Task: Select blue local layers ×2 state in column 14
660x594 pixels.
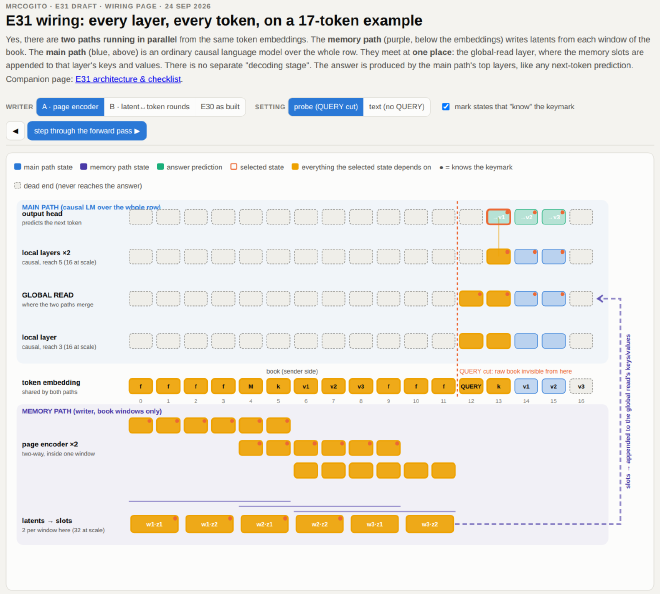Action: [526, 256]
